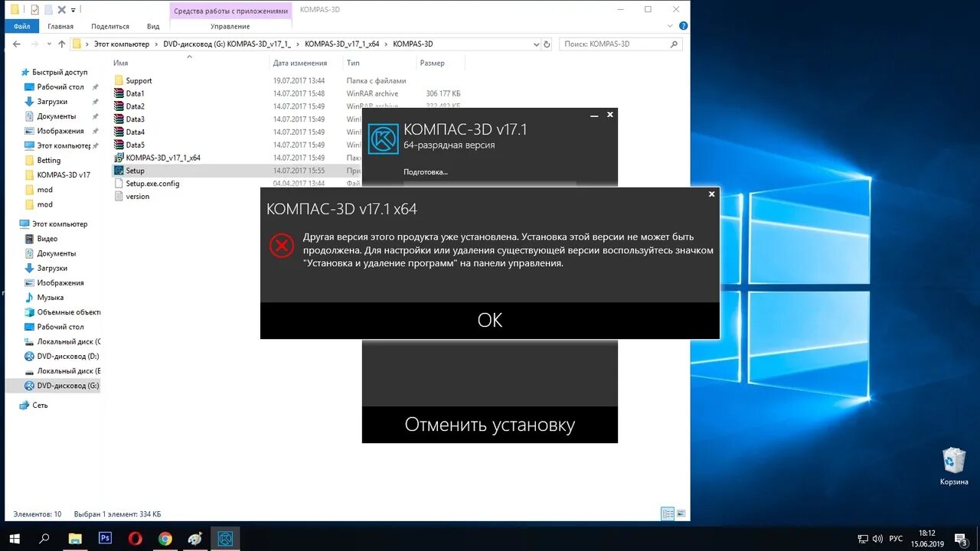Screen dimensions: 980x551
Task: Open Видео under Этот компьютер
Action: (x=47, y=239)
